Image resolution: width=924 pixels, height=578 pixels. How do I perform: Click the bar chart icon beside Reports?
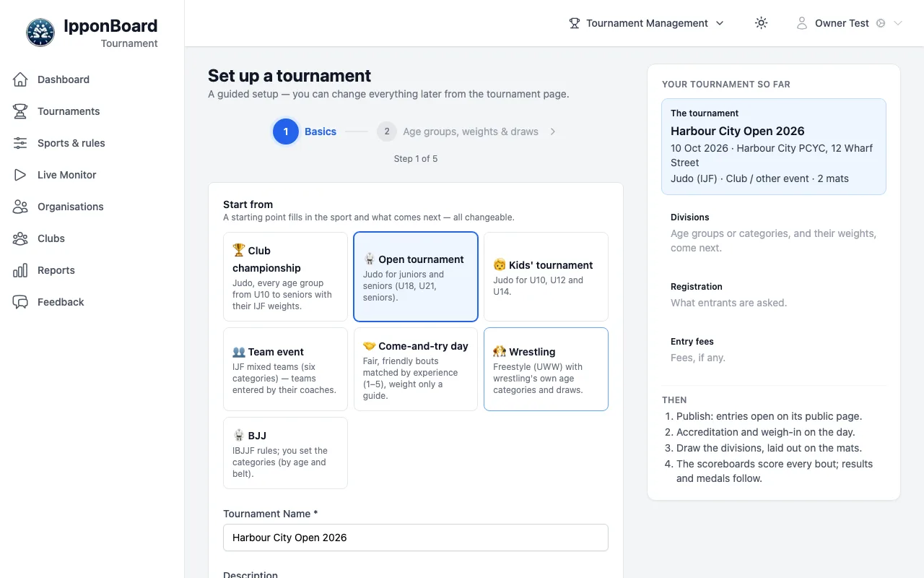20,270
